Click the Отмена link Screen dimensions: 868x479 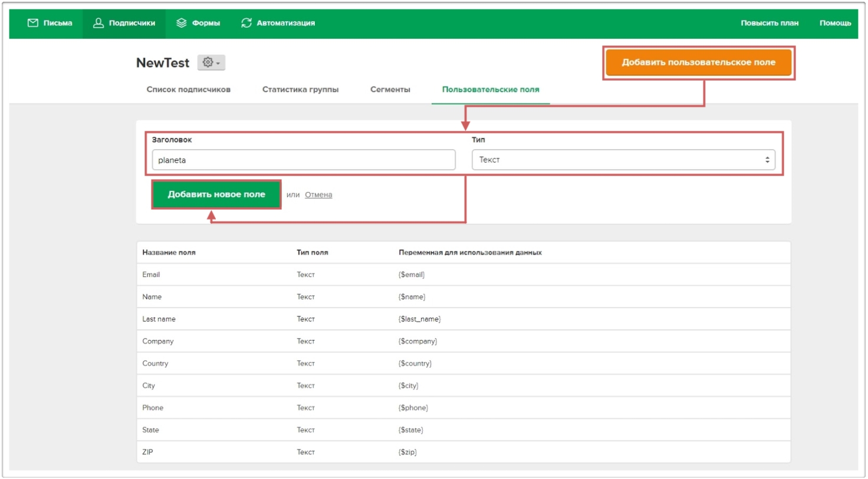(318, 195)
